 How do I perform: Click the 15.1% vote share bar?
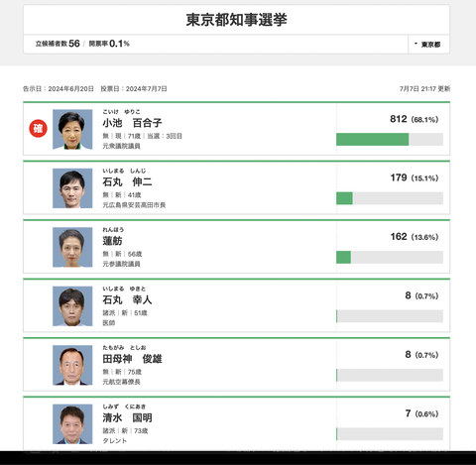[x=390, y=198]
